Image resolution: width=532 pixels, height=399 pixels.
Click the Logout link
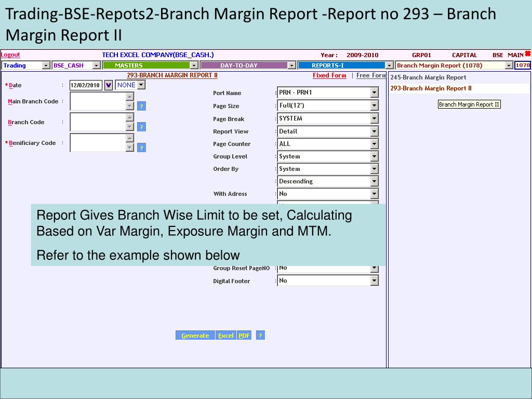(10, 55)
